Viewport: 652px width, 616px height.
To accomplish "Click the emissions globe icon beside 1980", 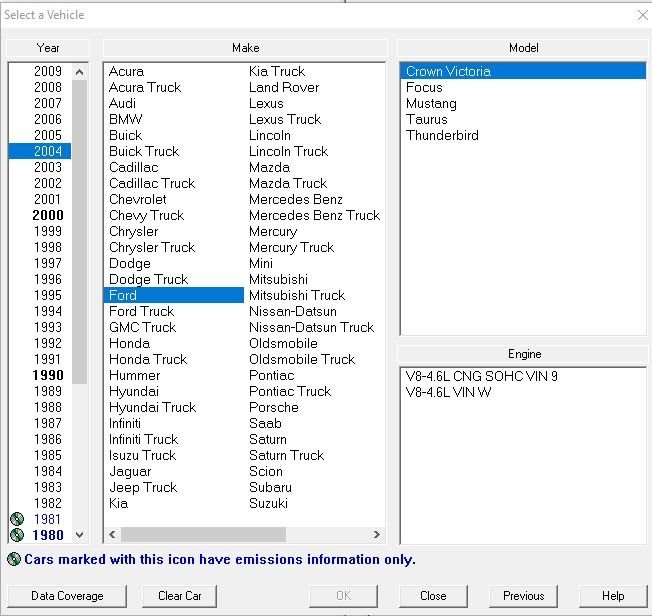I will click(x=16, y=535).
